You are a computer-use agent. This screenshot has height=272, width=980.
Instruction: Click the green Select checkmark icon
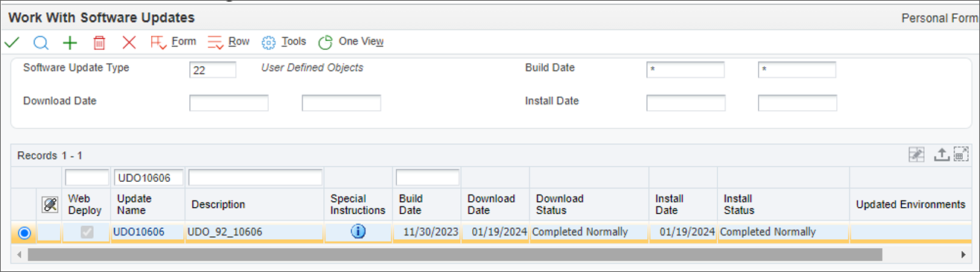tap(11, 42)
